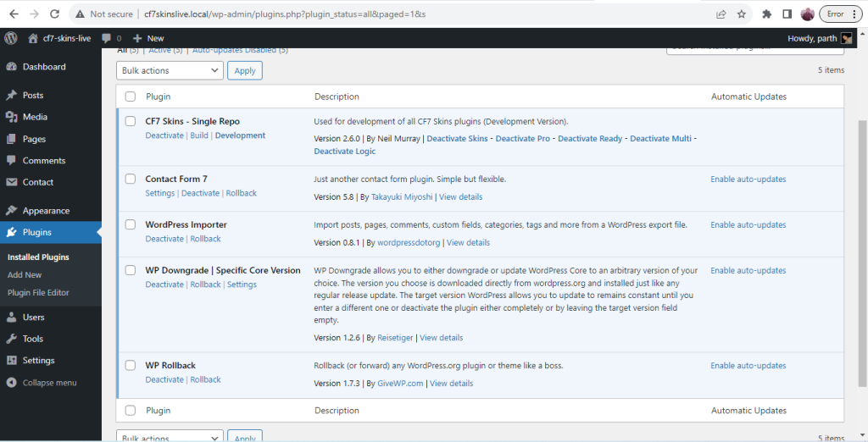The height and width of the screenshot is (442, 868).
Task: Go to Plugin File Editor submenu
Action: pos(38,293)
